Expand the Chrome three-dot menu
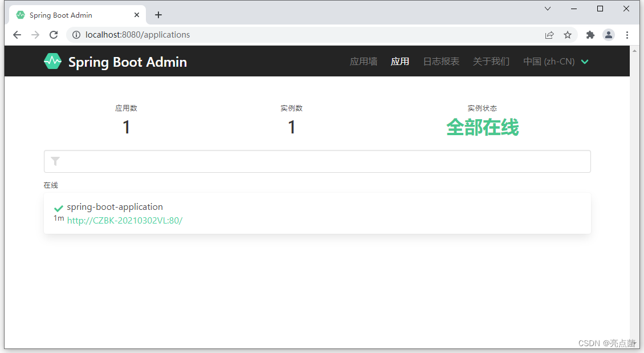The height and width of the screenshot is (353, 644). pos(627,35)
